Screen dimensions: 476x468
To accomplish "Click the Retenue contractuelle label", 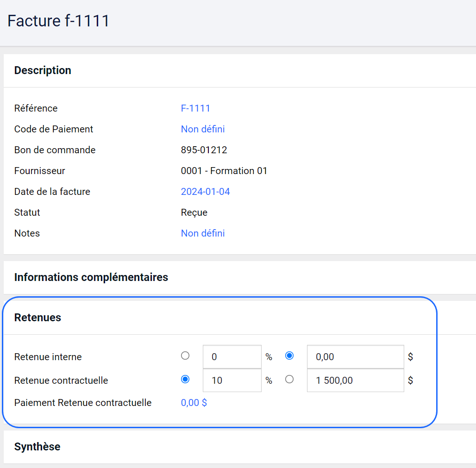I will click(x=61, y=381).
